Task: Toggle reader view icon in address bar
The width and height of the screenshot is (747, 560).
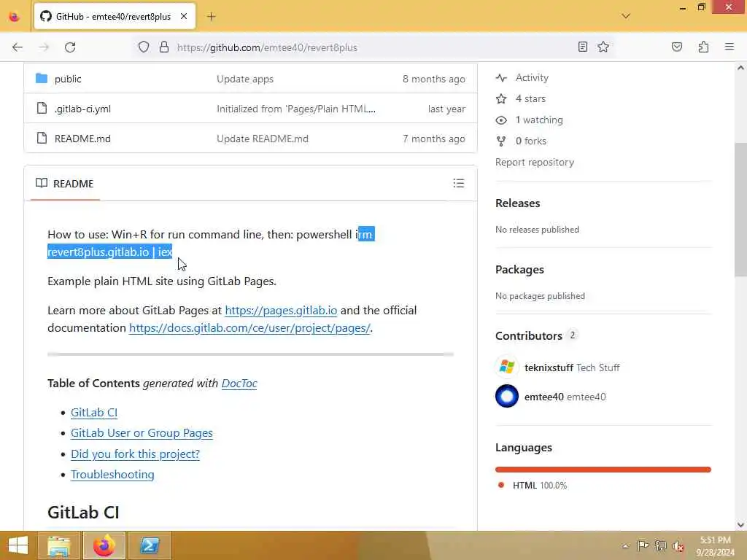Action: pyautogui.click(x=582, y=47)
